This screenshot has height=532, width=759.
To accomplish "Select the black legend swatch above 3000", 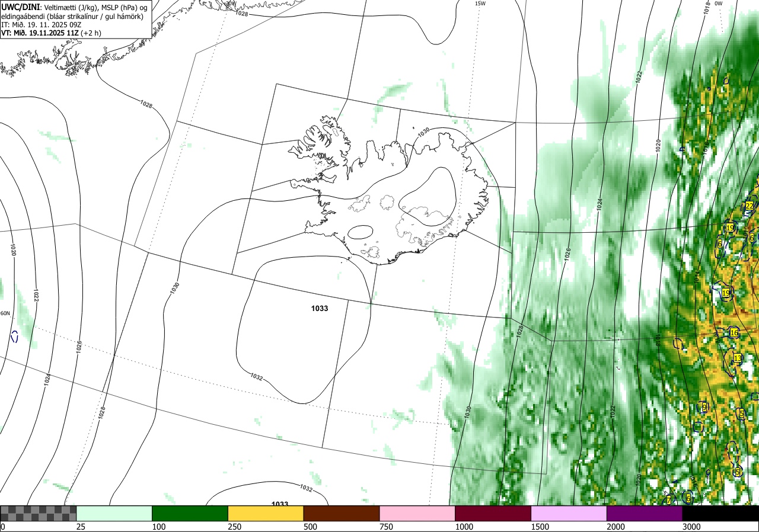I will pyautogui.click(x=720, y=513).
